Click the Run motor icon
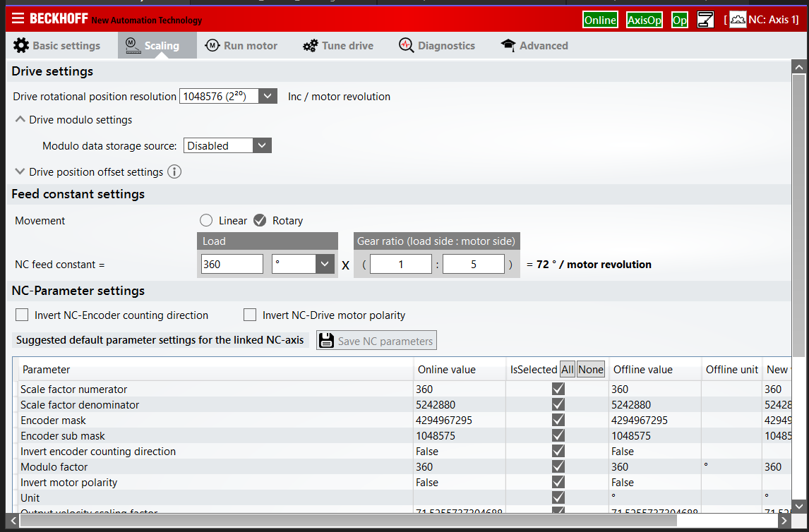 tap(212, 45)
